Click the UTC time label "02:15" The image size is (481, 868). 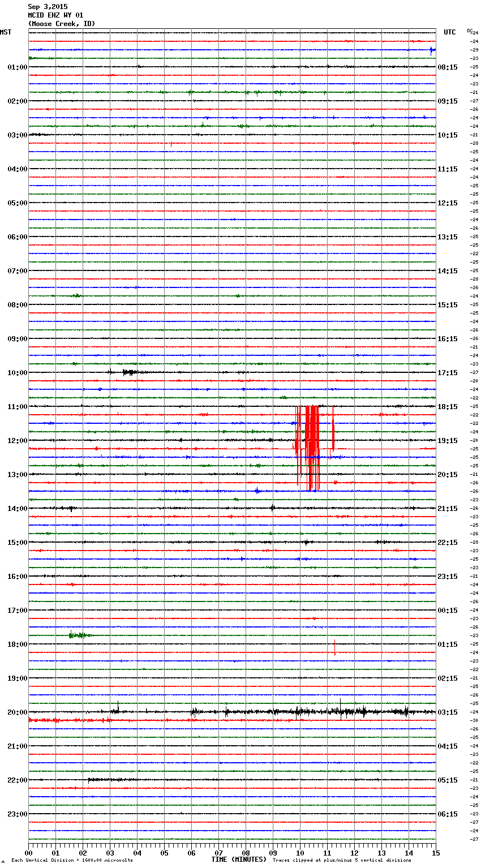pyautogui.click(x=448, y=678)
